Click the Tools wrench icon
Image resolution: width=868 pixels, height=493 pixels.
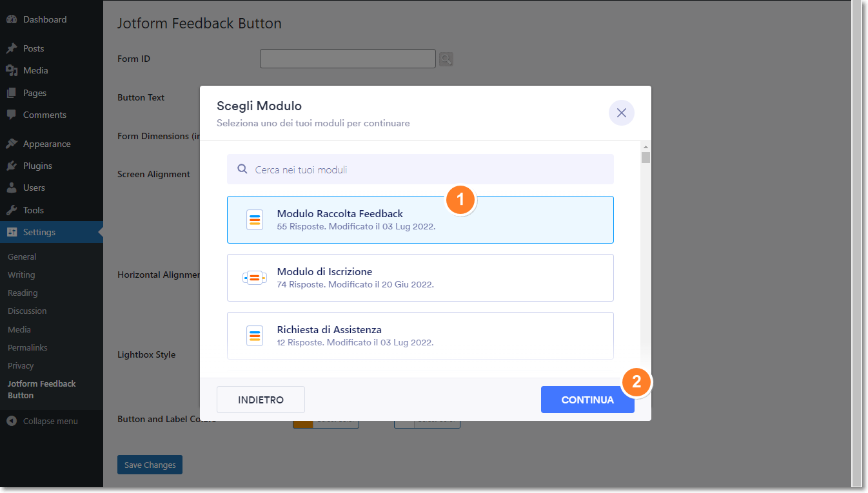[x=12, y=210]
